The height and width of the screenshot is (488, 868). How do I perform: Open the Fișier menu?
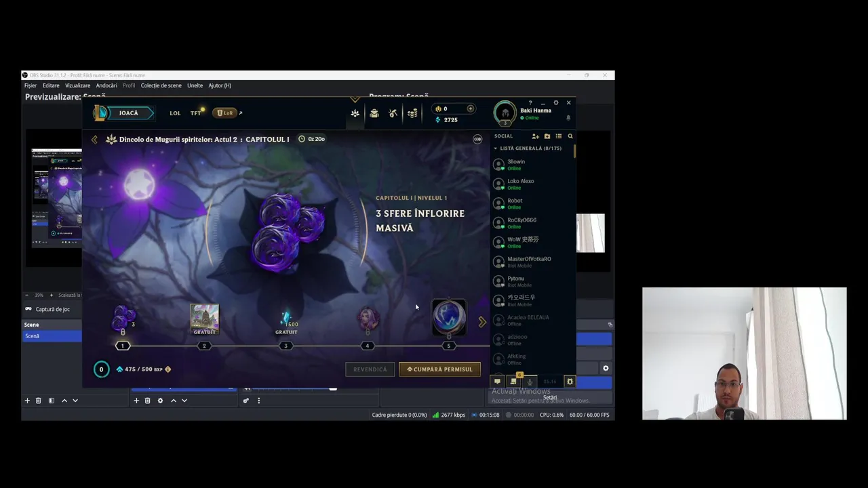point(31,85)
